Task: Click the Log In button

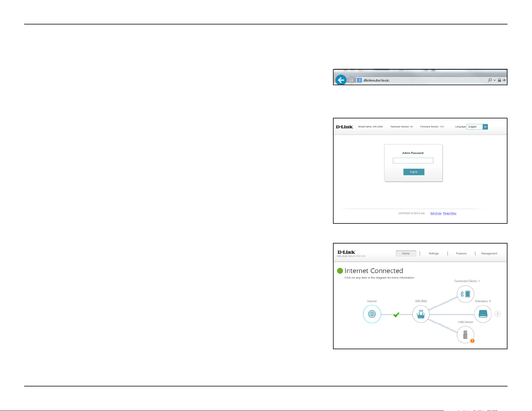Action: [414, 172]
